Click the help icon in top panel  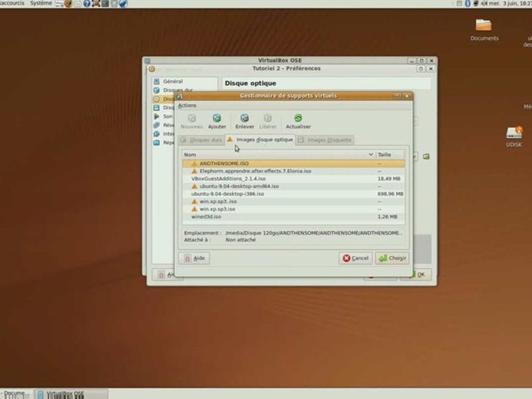[x=87, y=4]
